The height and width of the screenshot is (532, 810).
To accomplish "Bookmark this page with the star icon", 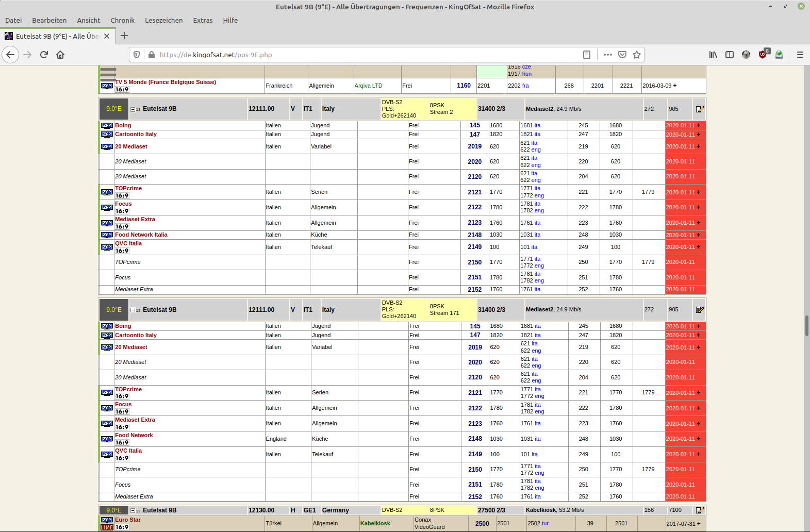I will point(637,55).
